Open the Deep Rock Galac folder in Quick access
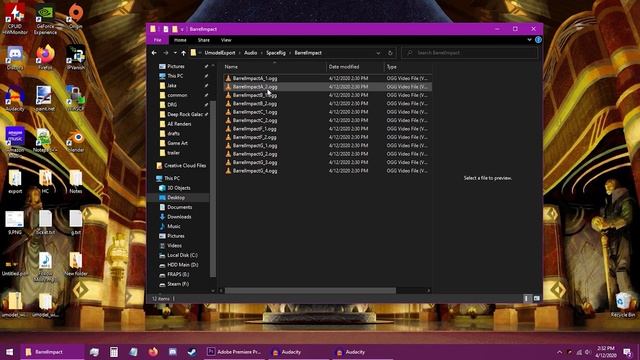The height and width of the screenshot is (360, 640). tap(184, 114)
